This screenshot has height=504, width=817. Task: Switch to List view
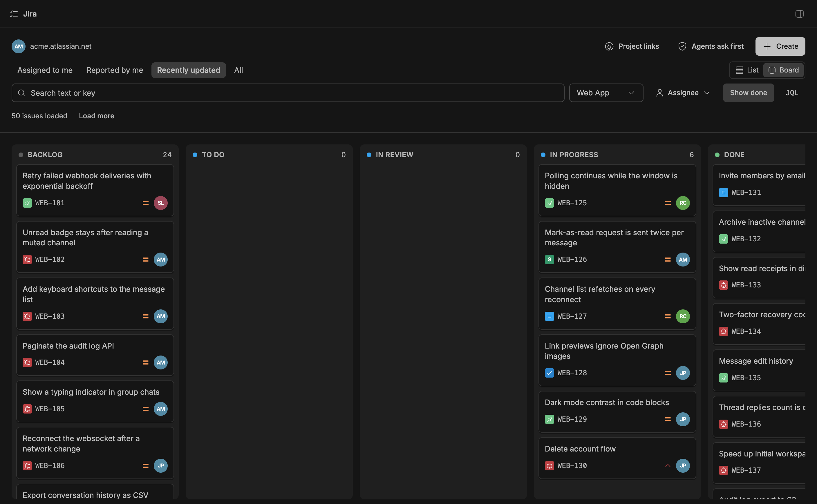coord(747,70)
